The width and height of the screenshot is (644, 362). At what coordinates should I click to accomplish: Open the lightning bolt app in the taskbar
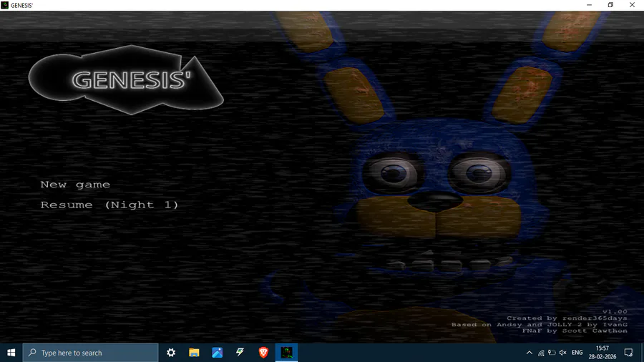[x=240, y=353]
